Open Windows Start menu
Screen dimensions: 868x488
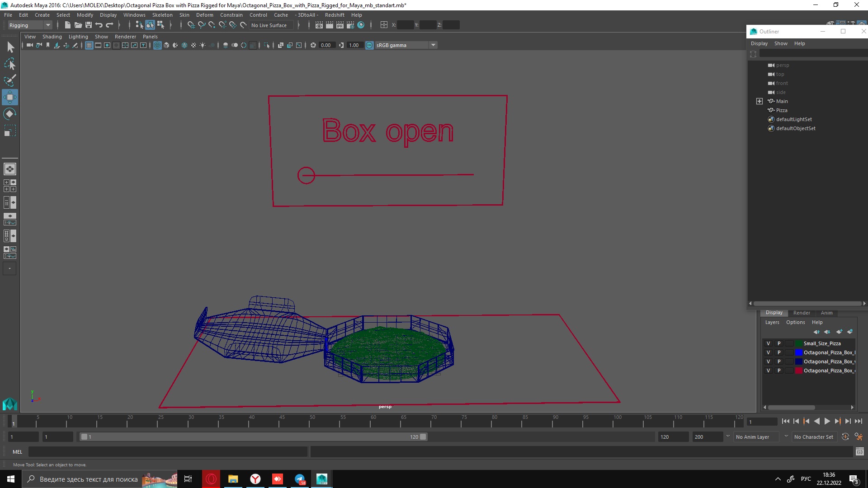pyautogui.click(x=11, y=479)
